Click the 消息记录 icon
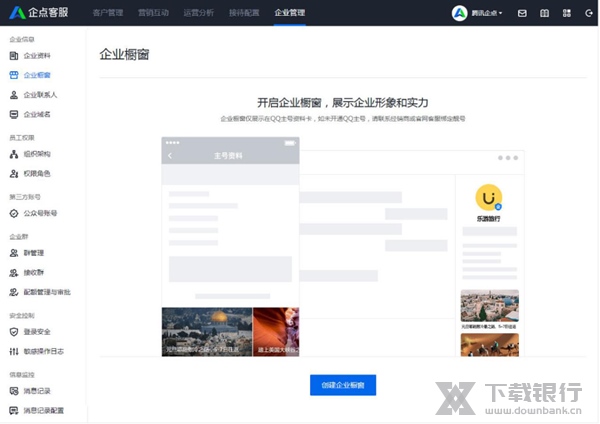This screenshot has height=424, width=600. point(14,391)
